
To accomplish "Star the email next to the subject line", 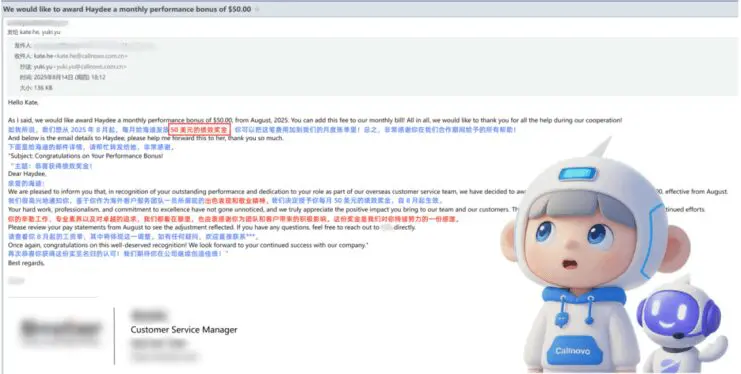I will point(257,9).
